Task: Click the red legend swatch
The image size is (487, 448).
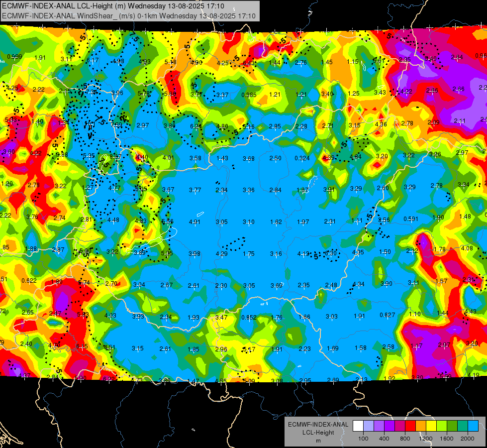Action: [410, 426]
